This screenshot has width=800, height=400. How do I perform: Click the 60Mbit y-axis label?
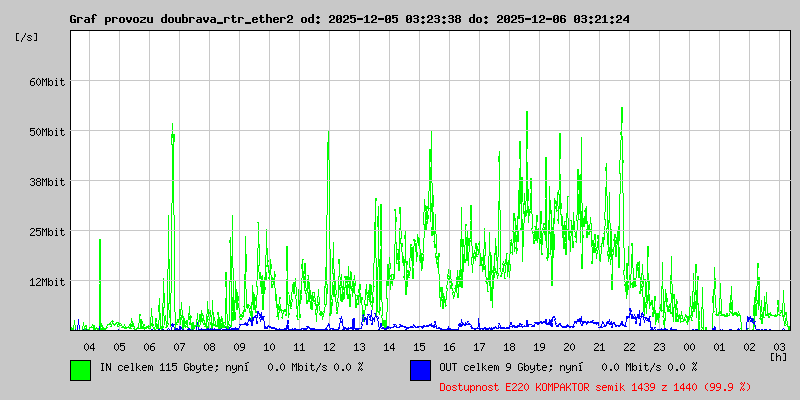coord(46,82)
